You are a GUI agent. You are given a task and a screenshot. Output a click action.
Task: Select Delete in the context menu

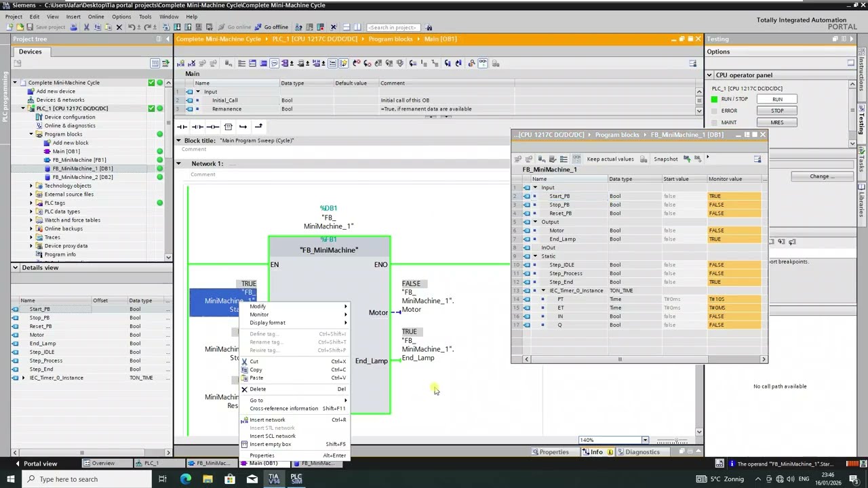258,389
